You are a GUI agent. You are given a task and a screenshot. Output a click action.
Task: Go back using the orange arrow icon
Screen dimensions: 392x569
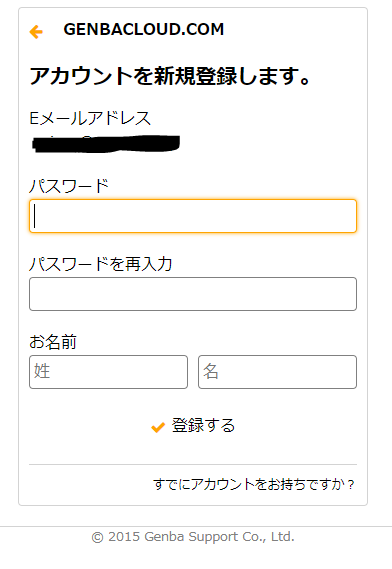[36, 32]
